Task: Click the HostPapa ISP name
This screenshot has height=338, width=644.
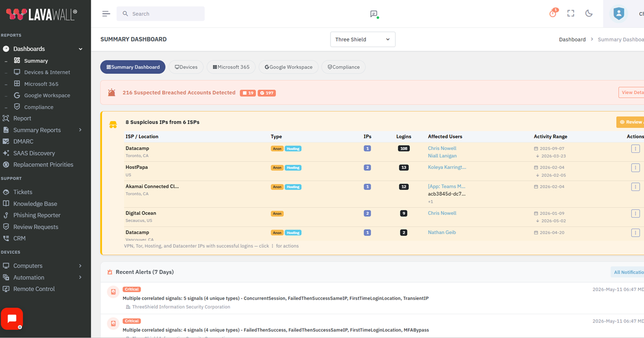Action: [x=137, y=167]
